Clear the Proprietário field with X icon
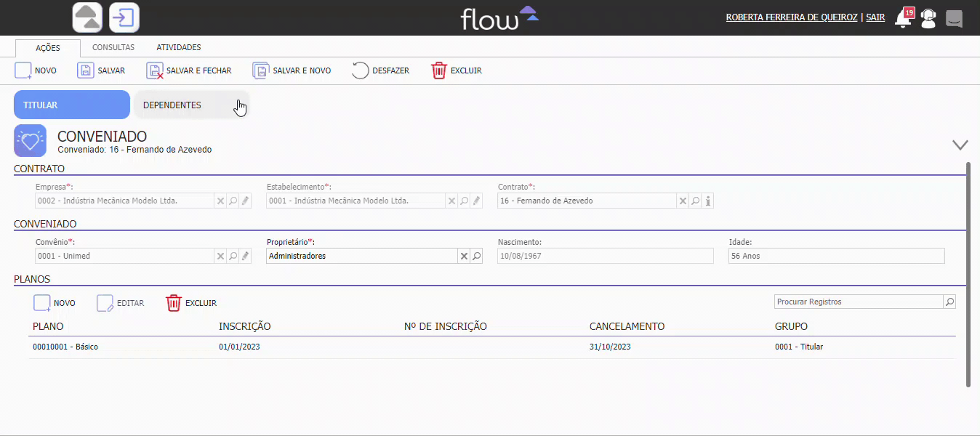 coord(464,256)
